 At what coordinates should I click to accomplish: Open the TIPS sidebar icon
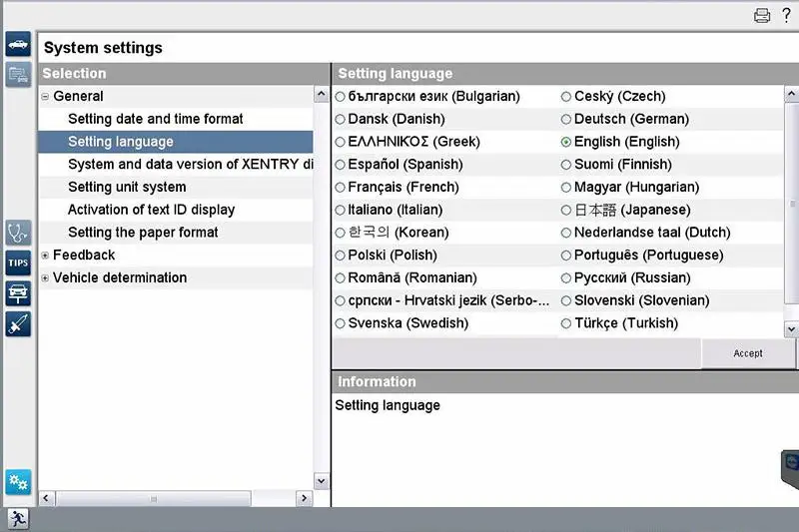(x=18, y=264)
